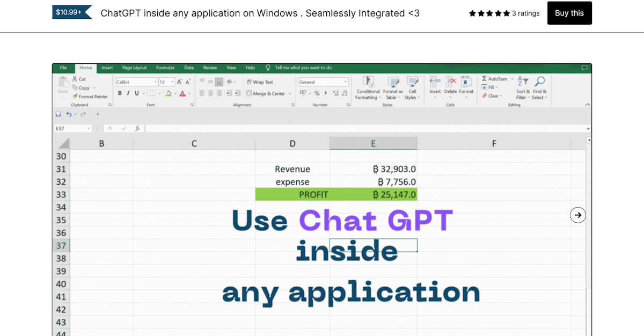Collapse the ribbon with chevron
The width and height of the screenshot is (644, 336).
(x=587, y=105)
